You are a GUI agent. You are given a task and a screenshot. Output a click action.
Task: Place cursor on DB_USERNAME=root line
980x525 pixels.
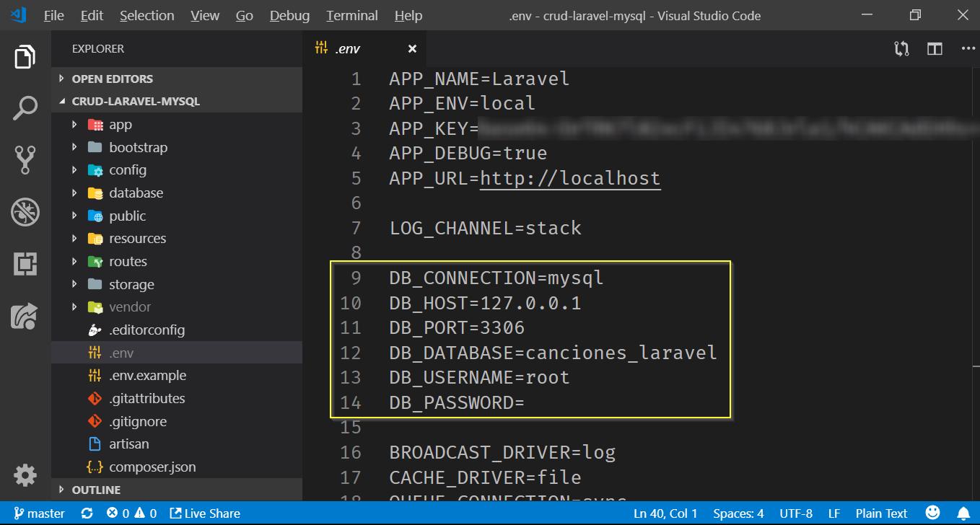(x=479, y=377)
